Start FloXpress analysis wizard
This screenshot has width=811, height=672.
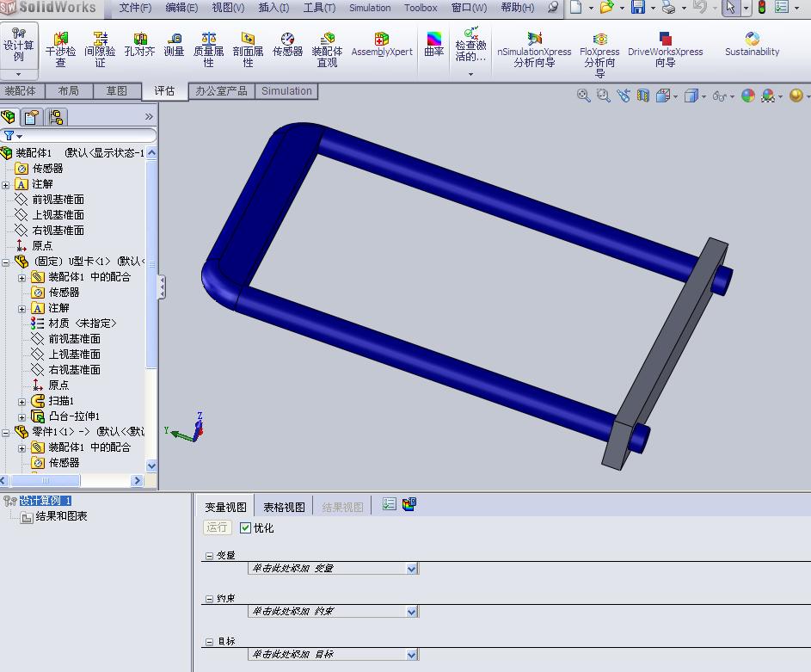[599, 54]
